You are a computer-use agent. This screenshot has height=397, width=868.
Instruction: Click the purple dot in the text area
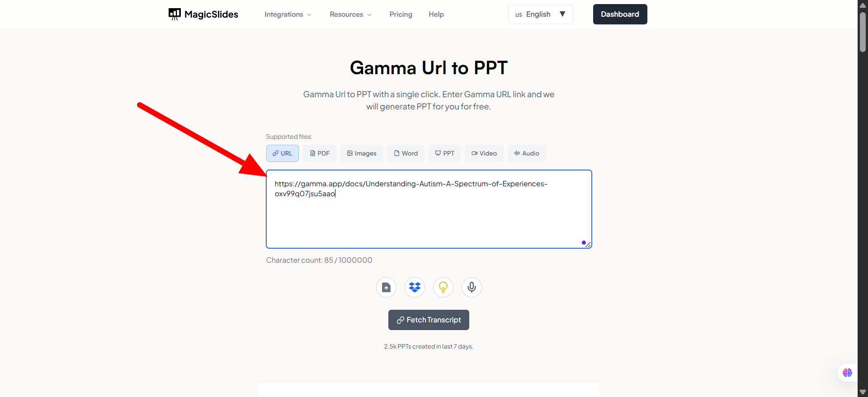click(x=584, y=243)
